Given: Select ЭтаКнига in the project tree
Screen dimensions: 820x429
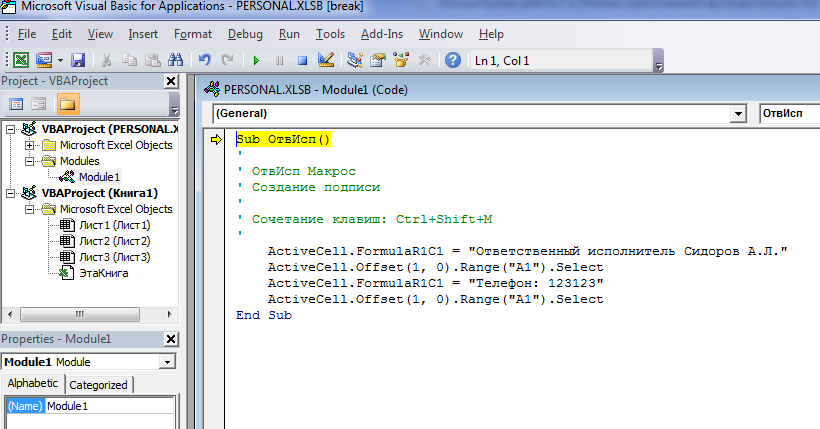Looking at the screenshot, I should click(104, 273).
